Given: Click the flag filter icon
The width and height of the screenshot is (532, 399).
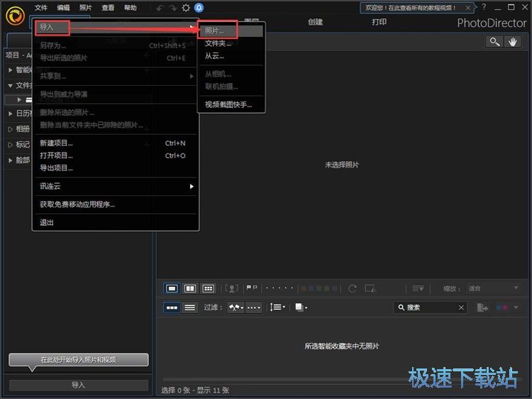Looking at the screenshot, I should tap(235, 307).
